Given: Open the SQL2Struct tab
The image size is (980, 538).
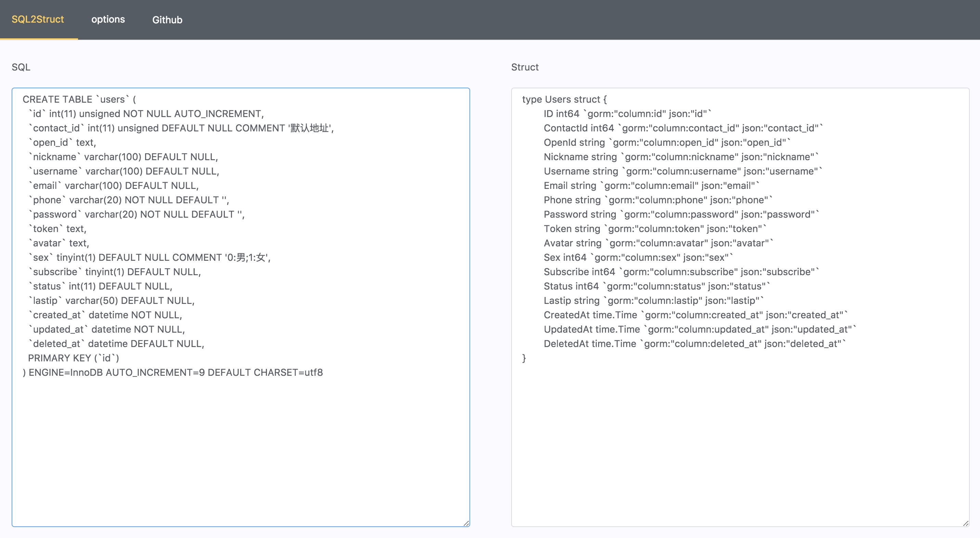Looking at the screenshot, I should [x=38, y=20].
